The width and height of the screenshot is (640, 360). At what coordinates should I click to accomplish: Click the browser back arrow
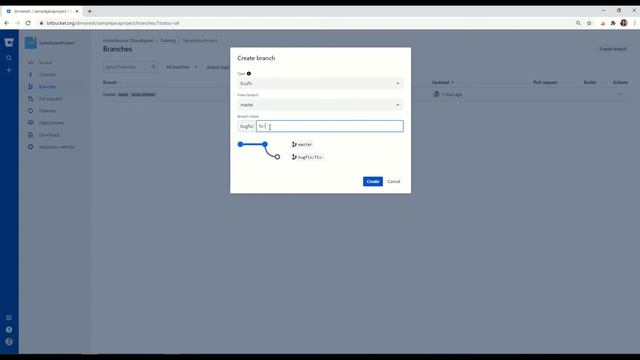tap(7, 23)
